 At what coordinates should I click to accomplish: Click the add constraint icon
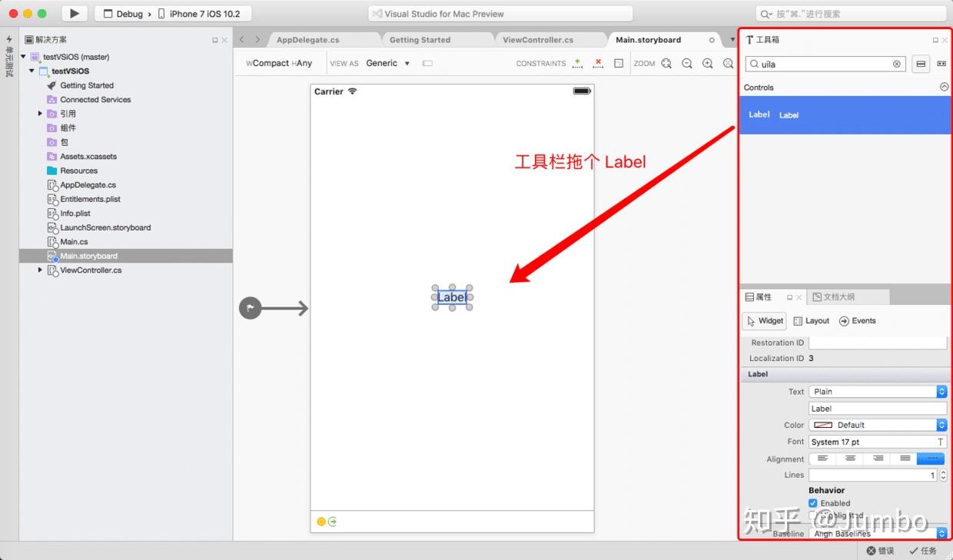577,63
